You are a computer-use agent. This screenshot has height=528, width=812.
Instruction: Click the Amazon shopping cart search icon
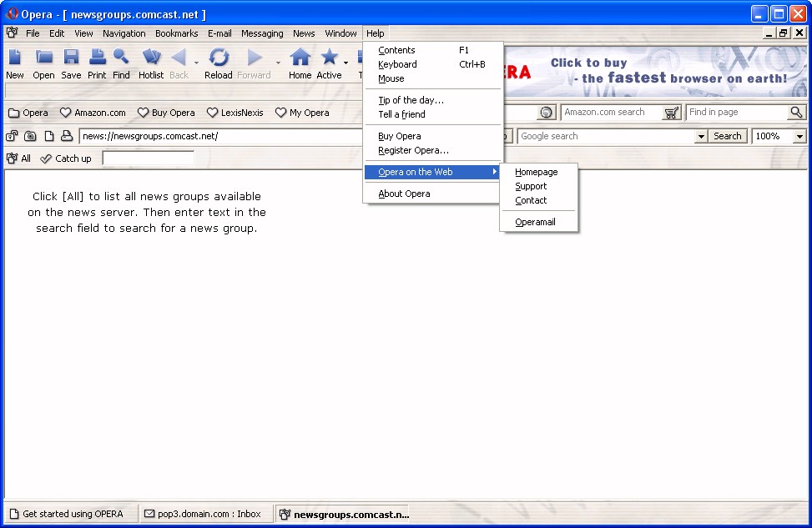[x=672, y=113]
